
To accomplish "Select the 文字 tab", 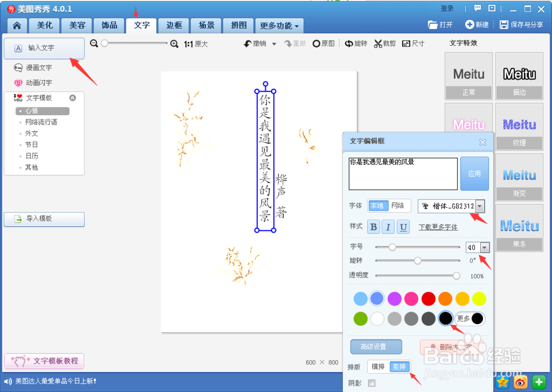I will [141, 25].
